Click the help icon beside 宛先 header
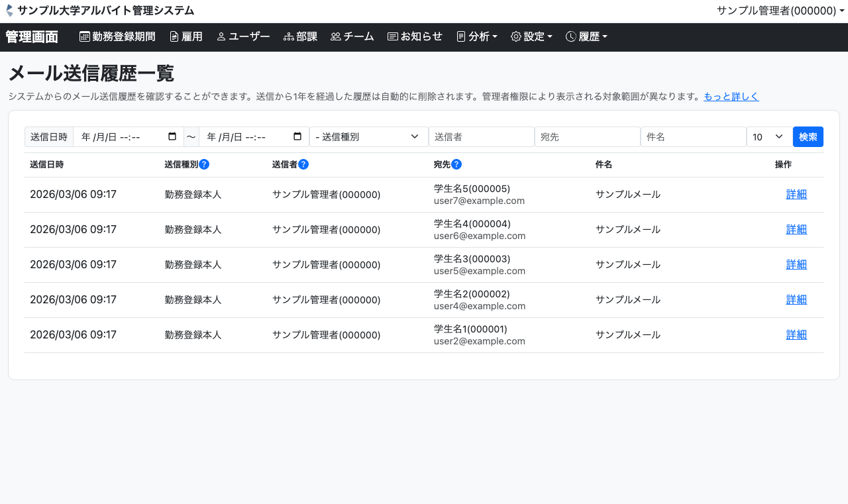Viewport: 848px width, 504px height. [456, 164]
